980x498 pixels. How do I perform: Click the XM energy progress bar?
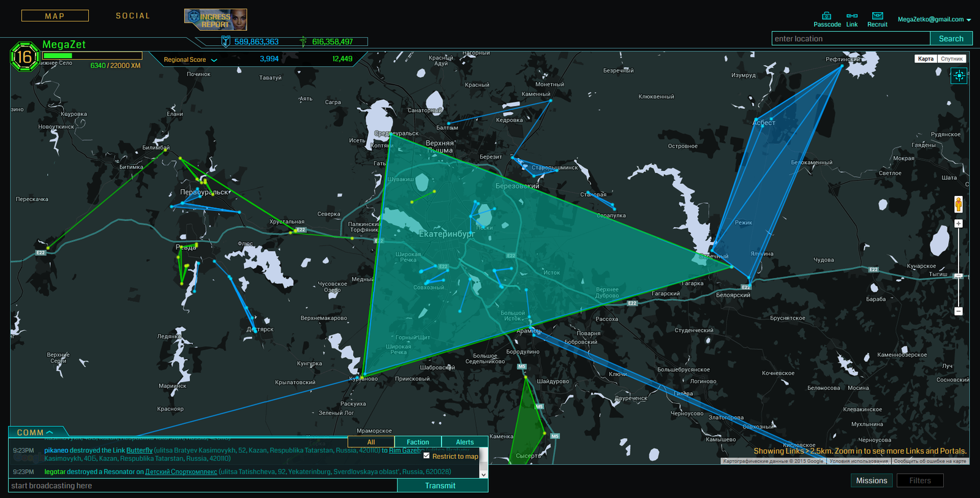pyautogui.click(x=92, y=56)
